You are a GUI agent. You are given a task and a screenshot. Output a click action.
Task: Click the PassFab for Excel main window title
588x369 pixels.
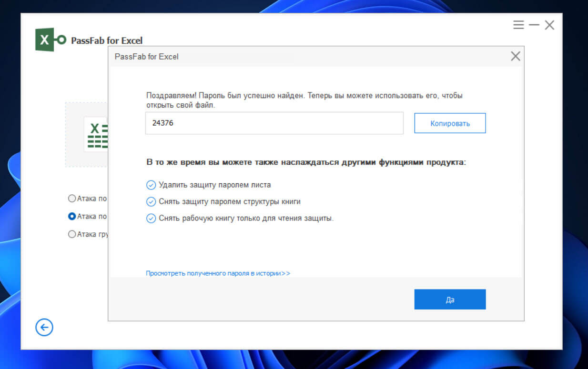[107, 40]
